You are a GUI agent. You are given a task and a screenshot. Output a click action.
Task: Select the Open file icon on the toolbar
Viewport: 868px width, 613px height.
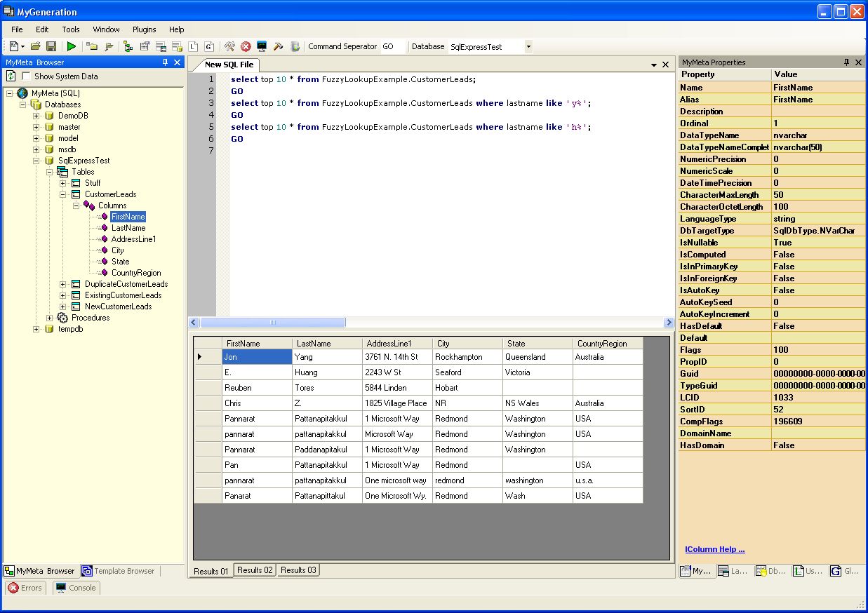click(35, 46)
